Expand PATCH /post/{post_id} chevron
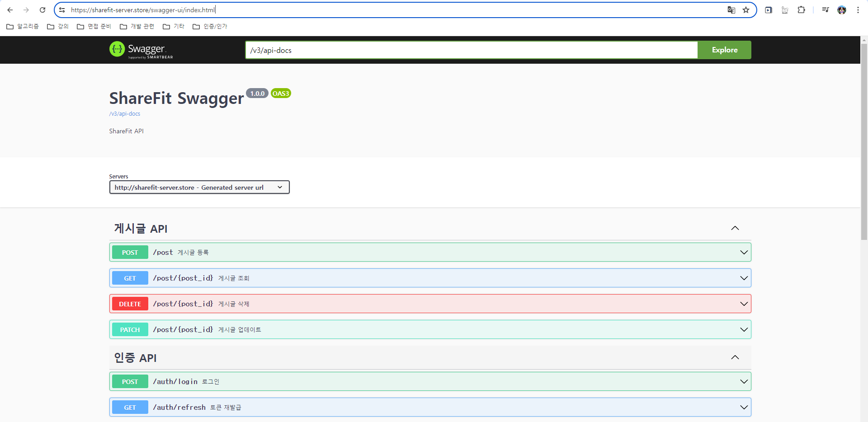 744,329
